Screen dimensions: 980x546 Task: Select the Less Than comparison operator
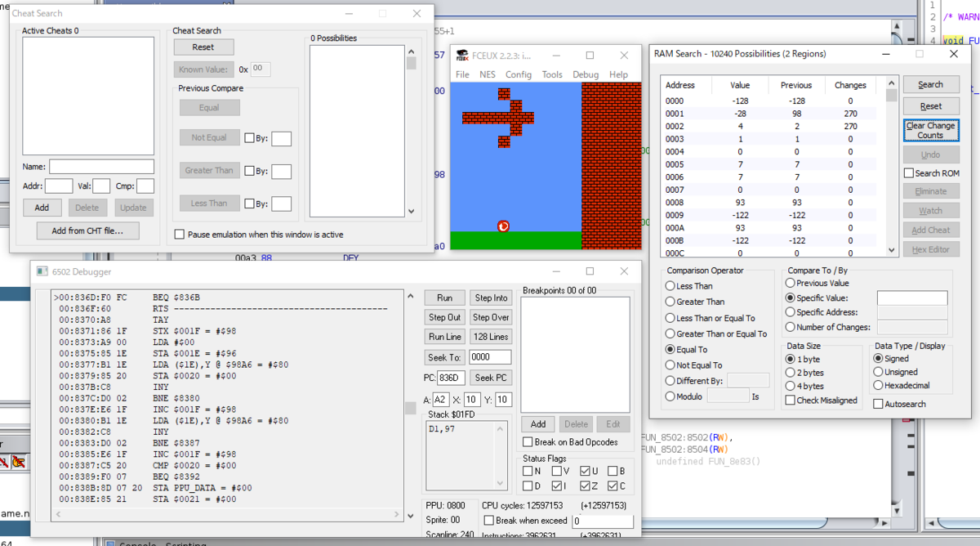pyautogui.click(x=670, y=286)
